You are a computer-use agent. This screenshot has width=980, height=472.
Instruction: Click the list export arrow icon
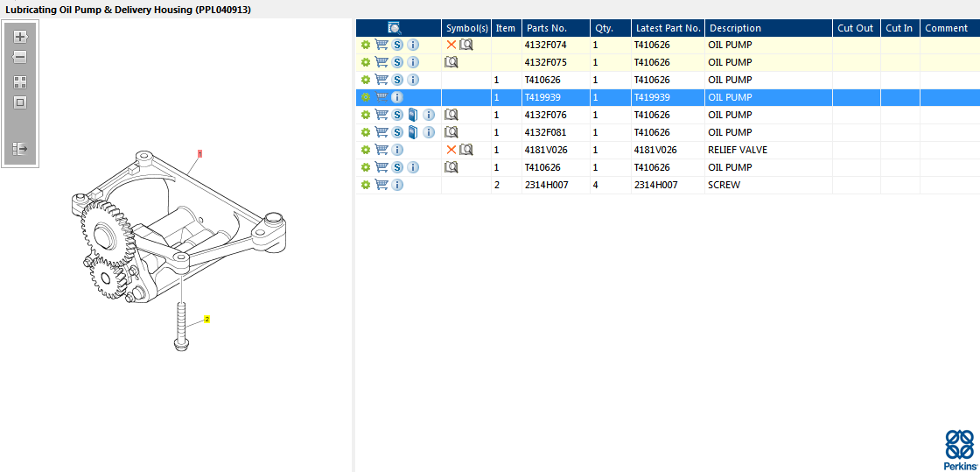(x=20, y=149)
